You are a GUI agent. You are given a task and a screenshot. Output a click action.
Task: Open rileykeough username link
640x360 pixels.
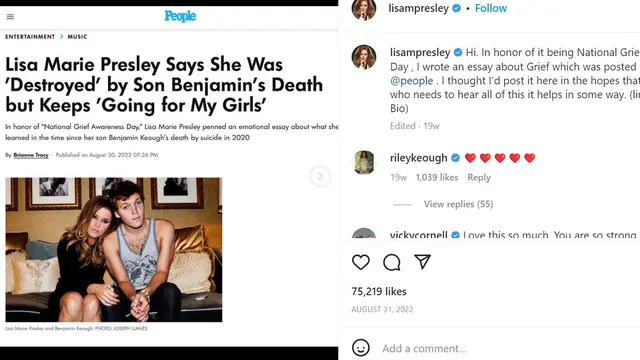418,158
